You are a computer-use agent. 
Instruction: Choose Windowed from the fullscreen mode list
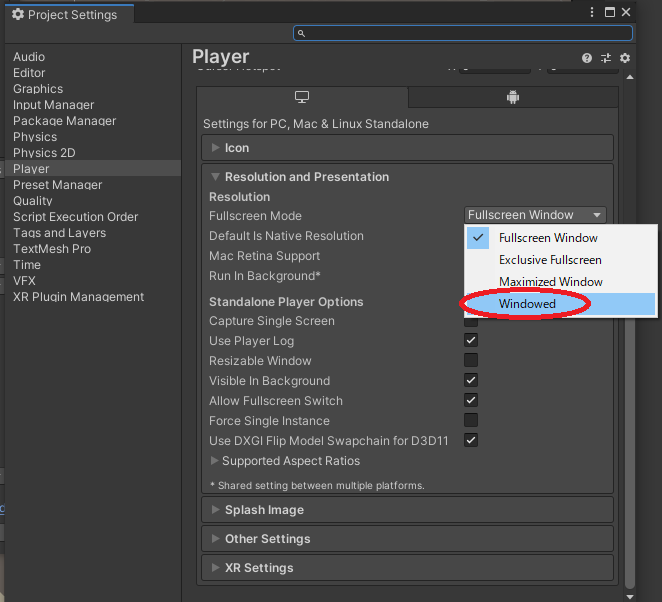(527, 304)
